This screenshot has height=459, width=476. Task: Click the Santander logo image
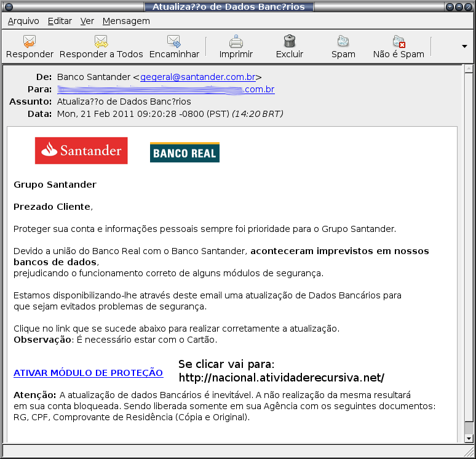pos(81,150)
